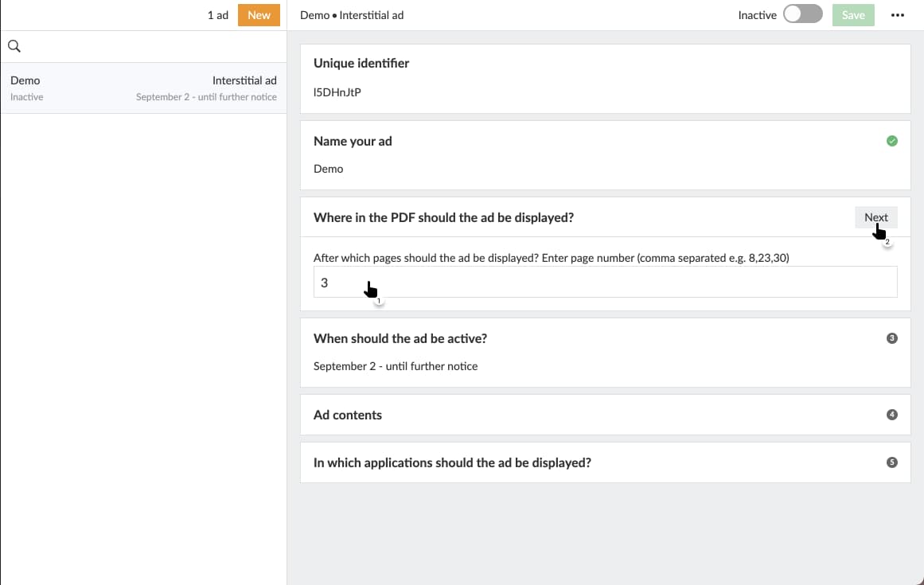
Task: Click the search magnifier icon
Action: (x=14, y=46)
